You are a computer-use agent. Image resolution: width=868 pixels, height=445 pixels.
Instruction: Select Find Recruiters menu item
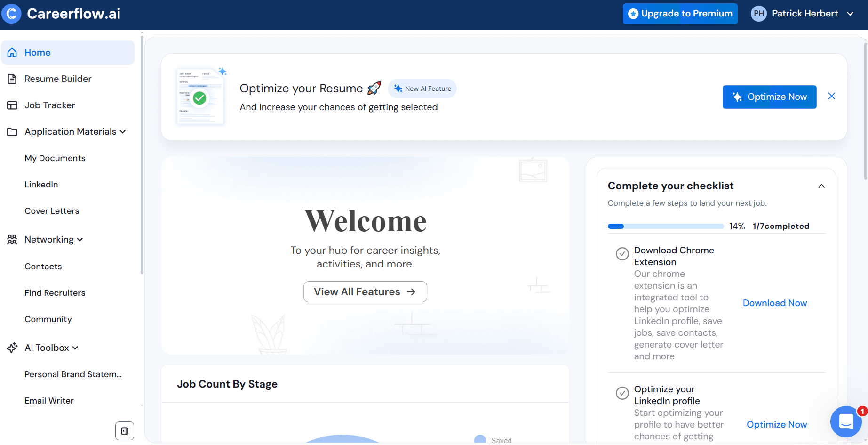click(55, 293)
